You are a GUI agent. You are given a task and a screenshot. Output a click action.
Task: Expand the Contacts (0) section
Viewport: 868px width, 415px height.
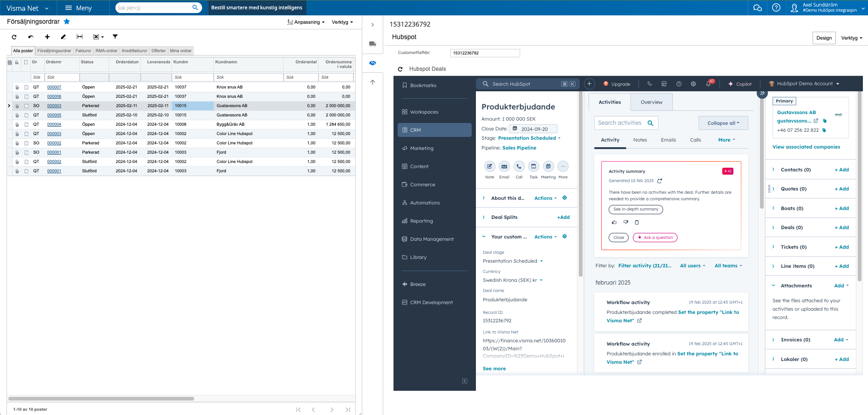(773, 170)
